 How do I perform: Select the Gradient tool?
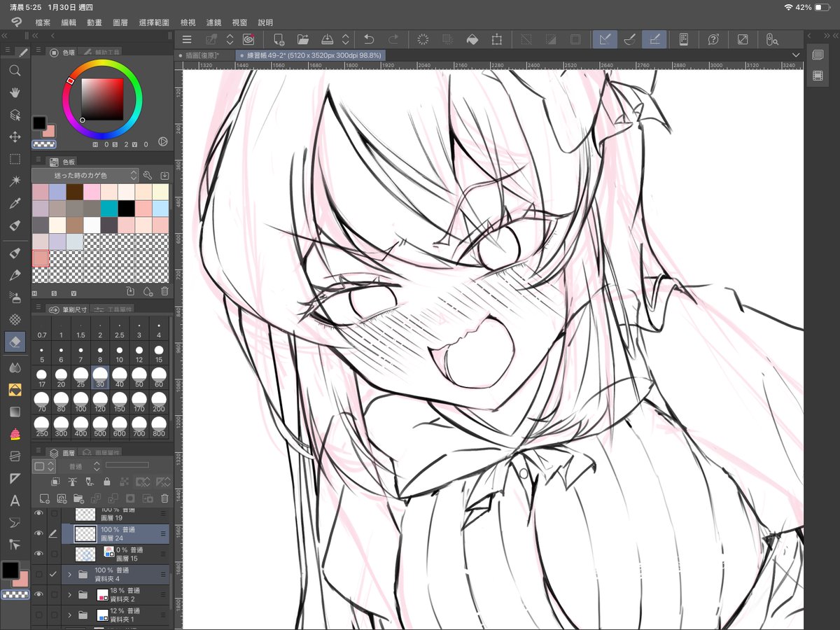[x=15, y=412]
